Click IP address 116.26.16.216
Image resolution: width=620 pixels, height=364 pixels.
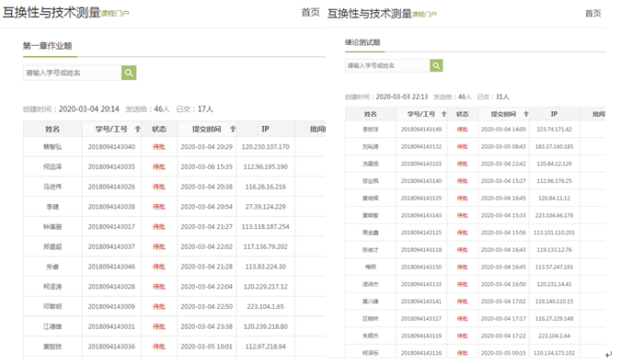point(265,187)
